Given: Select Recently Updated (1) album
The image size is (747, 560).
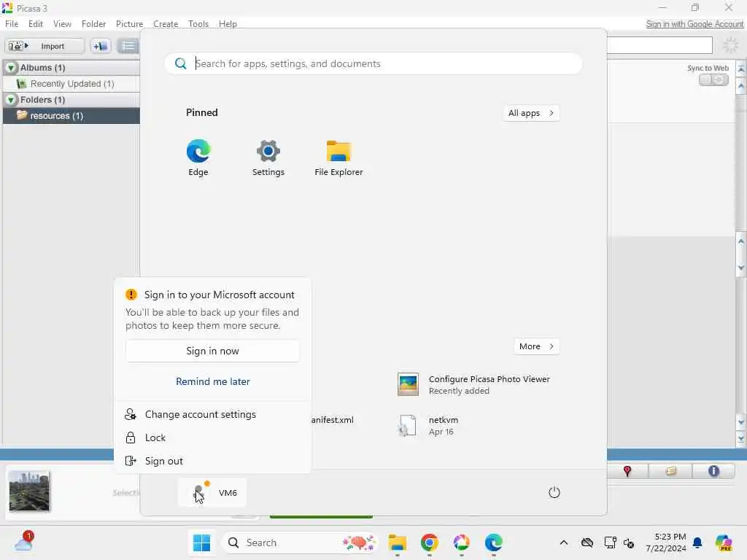Looking at the screenshot, I should point(71,84).
